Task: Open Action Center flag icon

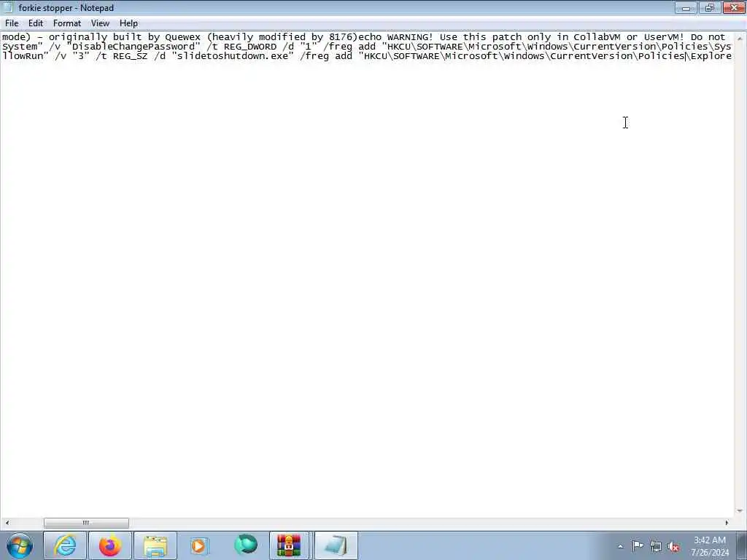Action: pos(638,545)
